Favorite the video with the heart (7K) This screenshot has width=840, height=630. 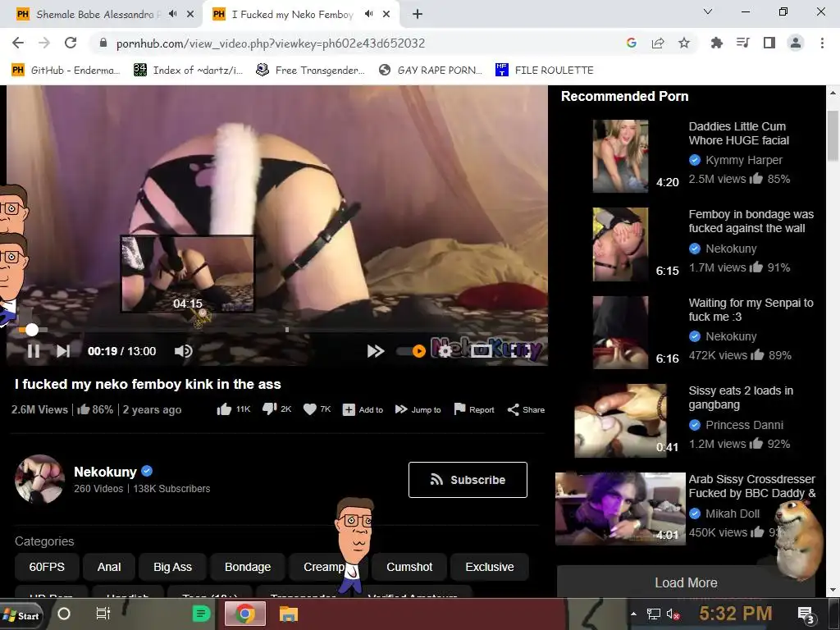click(317, 409)
